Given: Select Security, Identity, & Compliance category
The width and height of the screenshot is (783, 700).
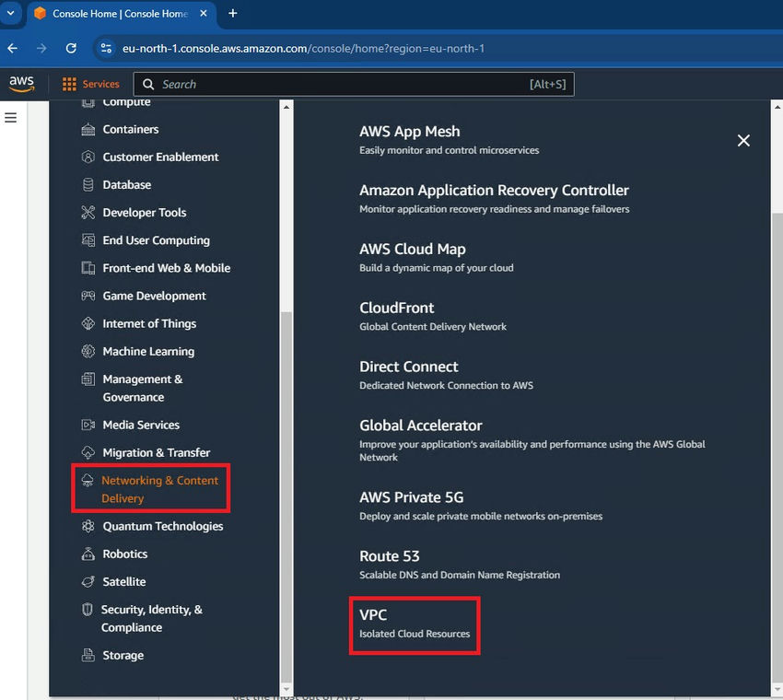Looking at the screenshot, I should 152,618.
